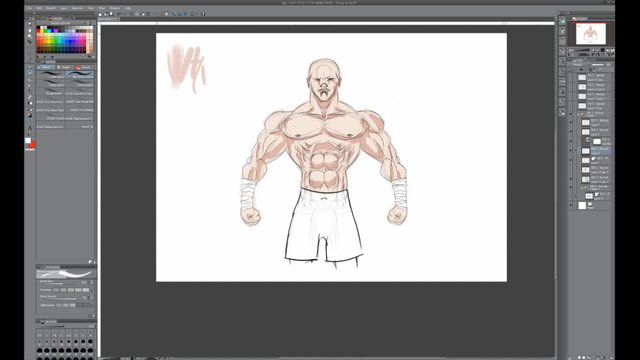Open the Edit menu
This screenshot has height=360, width=640.
coord(38,8)
